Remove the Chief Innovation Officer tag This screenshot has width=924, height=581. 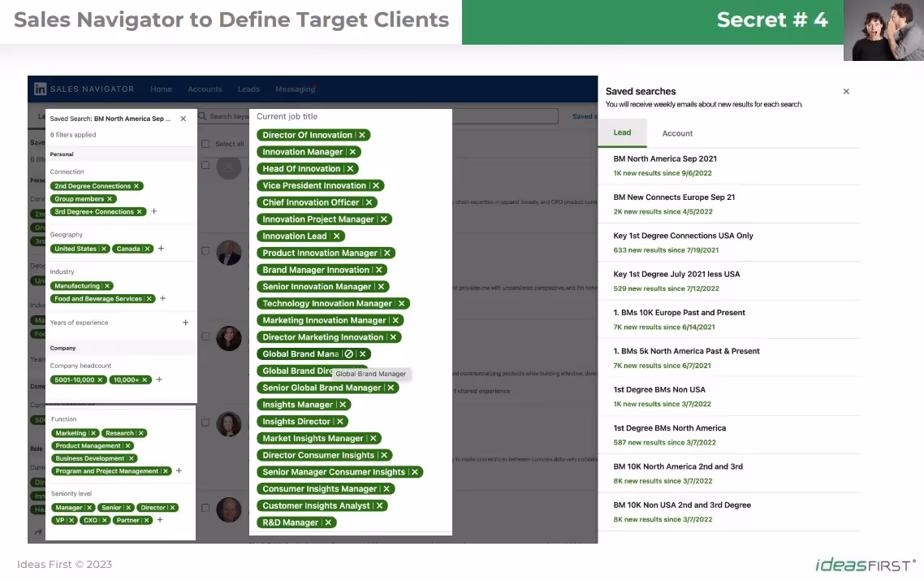369,202
